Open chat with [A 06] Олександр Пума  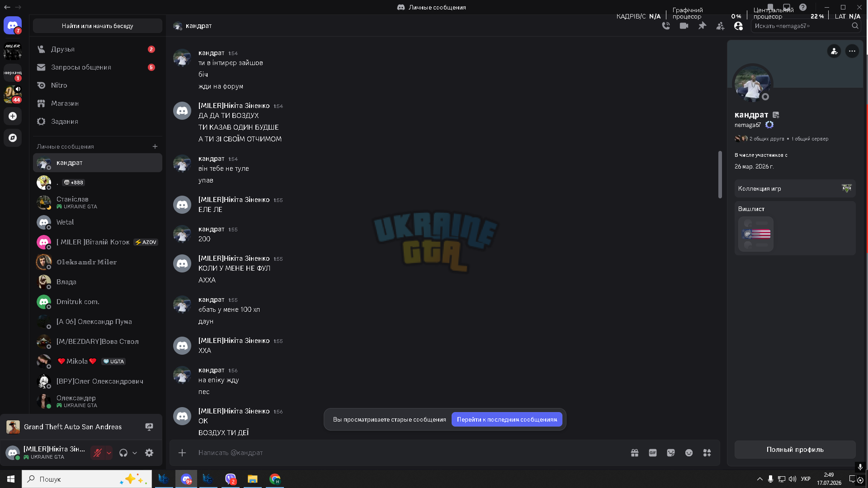(98, 322)
